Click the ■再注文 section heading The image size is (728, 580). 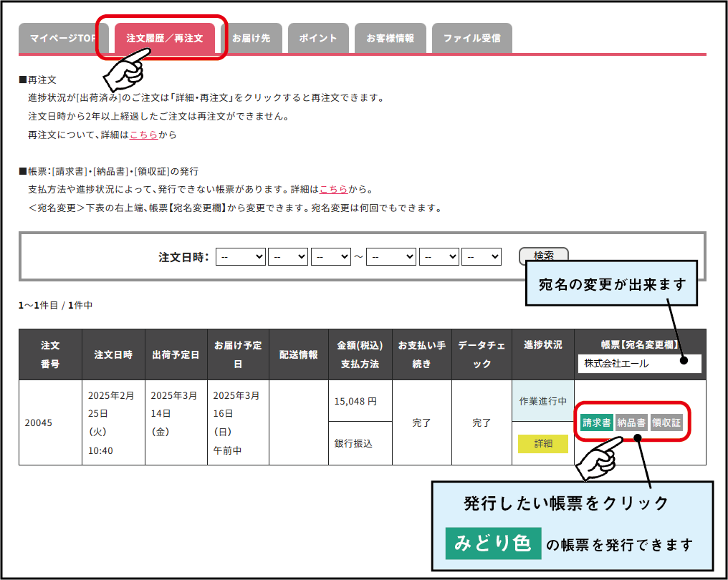(x=37, y=79)
